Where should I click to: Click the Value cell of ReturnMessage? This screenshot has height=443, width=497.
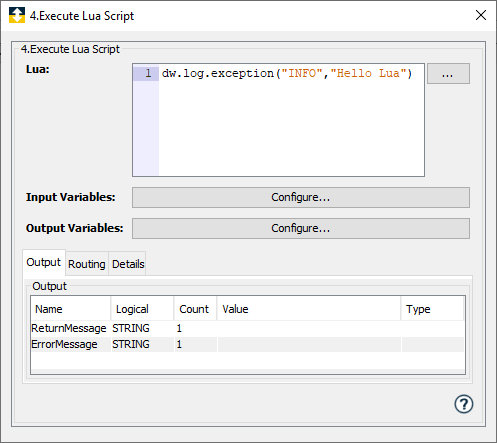(309, 328)
